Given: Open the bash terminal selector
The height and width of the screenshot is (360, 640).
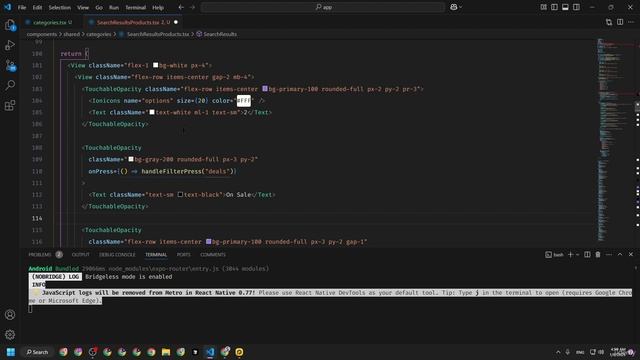Looking at the screenshot, I should pos(554,255).
